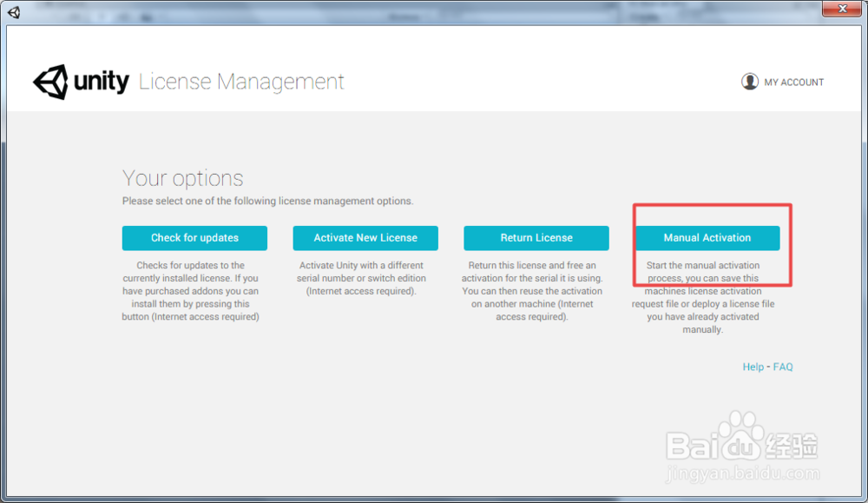The image size is (868, 503).
Task: Choose Activate New License
Action: [365, 238]
